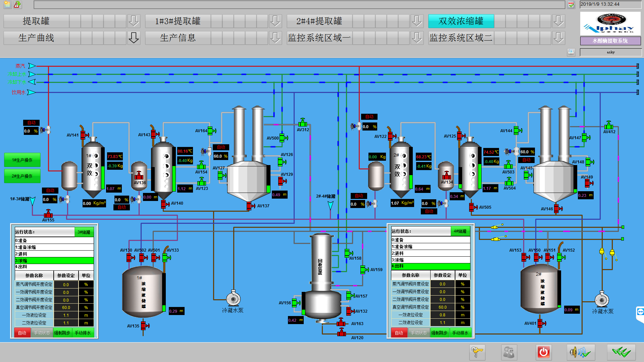Switch to the 1#3#提取罐 tab

point(178,21)
